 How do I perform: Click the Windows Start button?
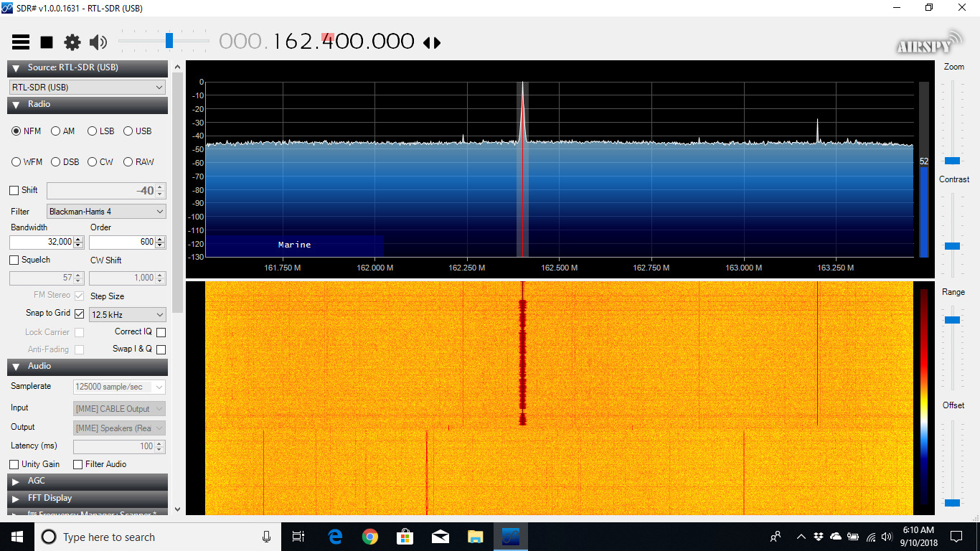coord(17,537)
